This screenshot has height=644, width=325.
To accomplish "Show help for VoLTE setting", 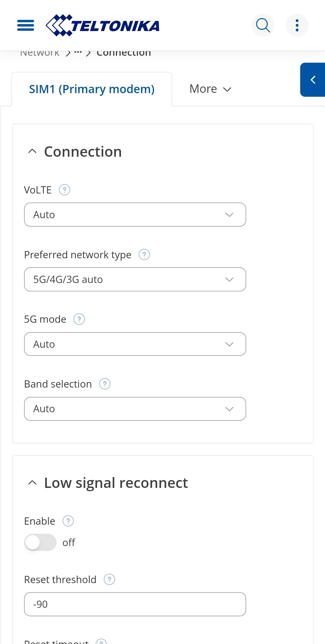I will point(64,190).
